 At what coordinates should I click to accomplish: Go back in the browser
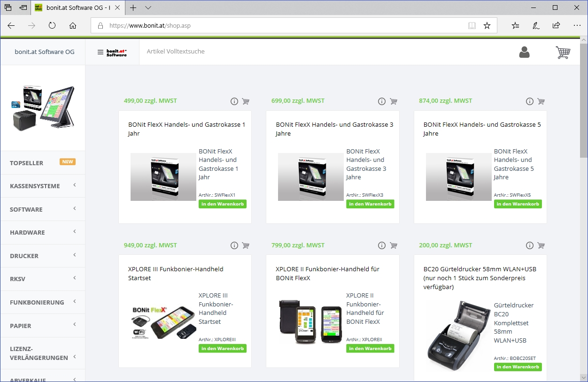coord(11,26)
